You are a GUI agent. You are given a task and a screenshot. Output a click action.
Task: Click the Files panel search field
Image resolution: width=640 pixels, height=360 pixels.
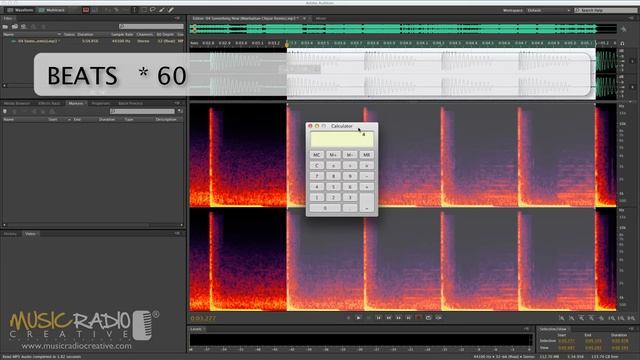click(x=151, y=27)
